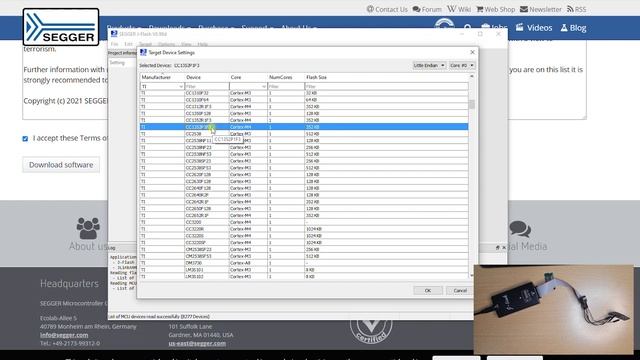Open the Little Endian dropdown
This screenshot has height=360, width=640.
click(429, 65)
